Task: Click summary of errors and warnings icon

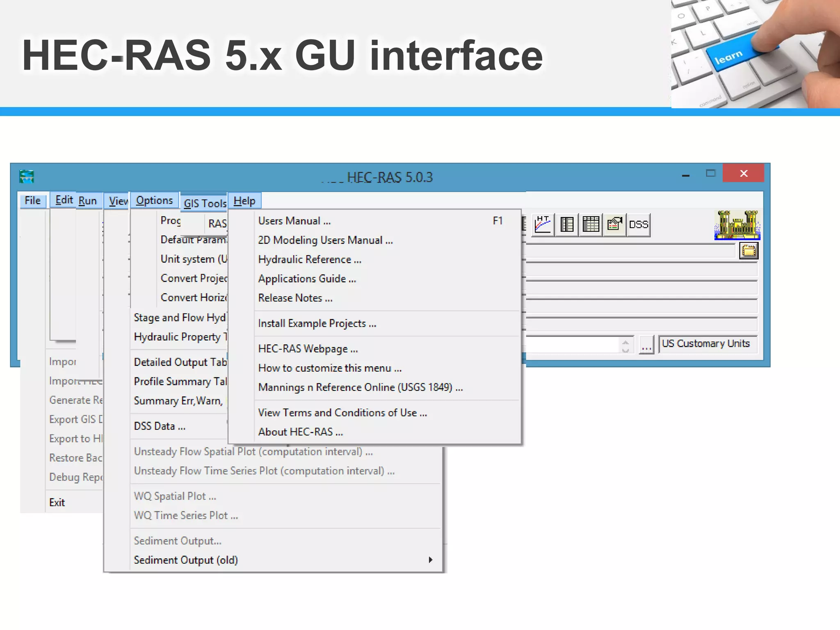Action: click(x=614, y=224)
